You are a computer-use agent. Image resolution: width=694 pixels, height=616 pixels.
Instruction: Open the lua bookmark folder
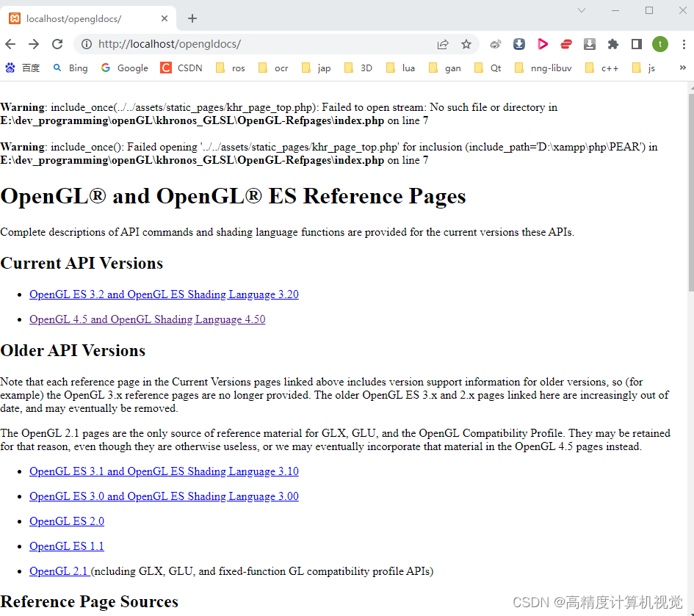click(x=400, y=68)
